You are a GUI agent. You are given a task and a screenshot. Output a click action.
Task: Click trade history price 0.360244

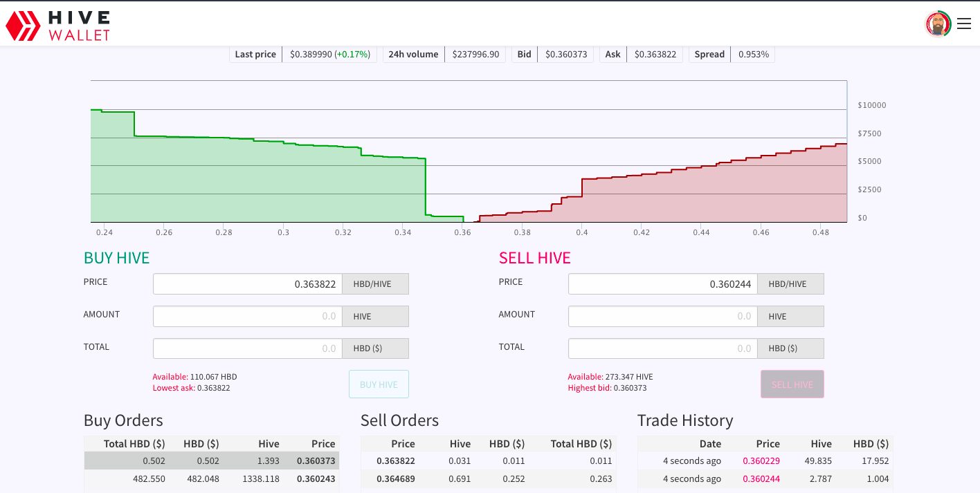[761, 478]
